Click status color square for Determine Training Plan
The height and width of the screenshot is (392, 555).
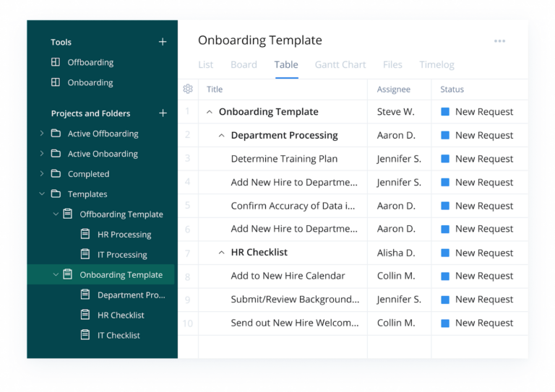[x=445, y=159]
